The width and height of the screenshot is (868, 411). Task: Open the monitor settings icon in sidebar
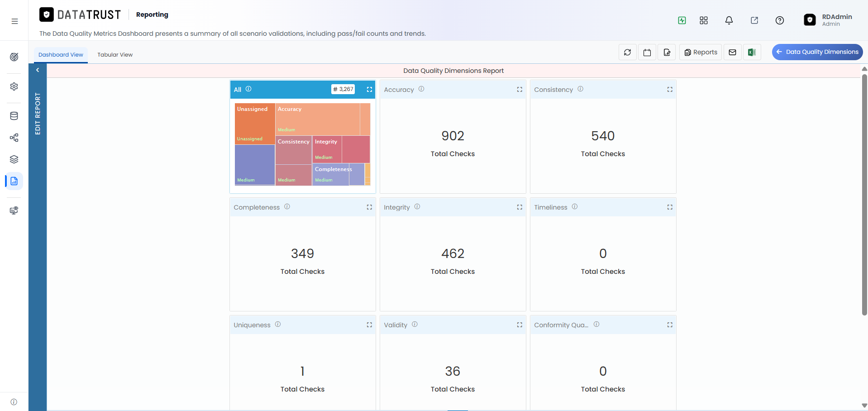(14, 210)
